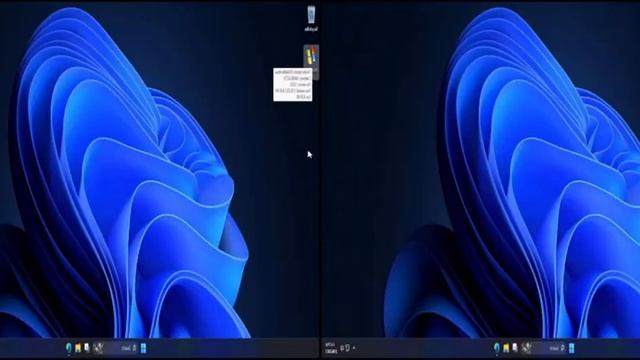Open File Explorer on left monitor taskbar
Screen dimensions: 640x360
78,348
